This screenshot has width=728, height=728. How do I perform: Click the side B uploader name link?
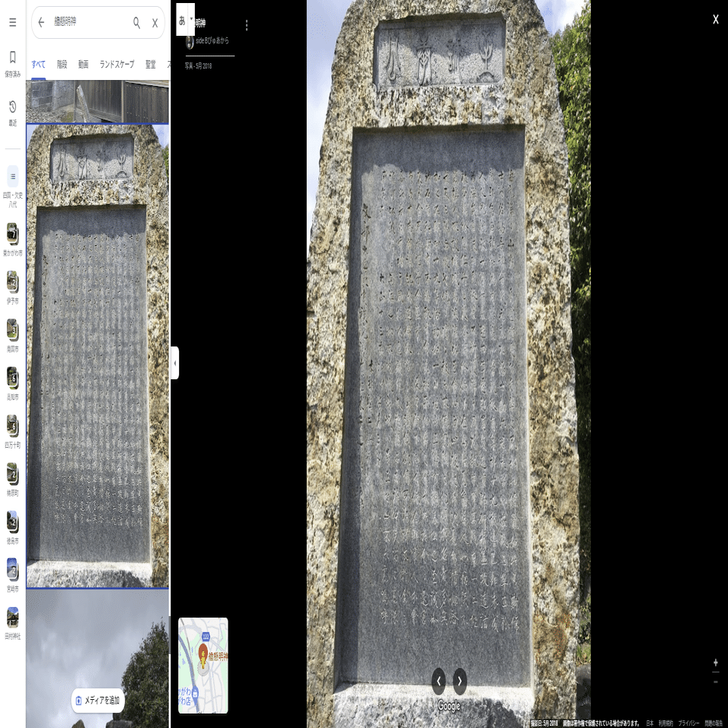point(212,41)
